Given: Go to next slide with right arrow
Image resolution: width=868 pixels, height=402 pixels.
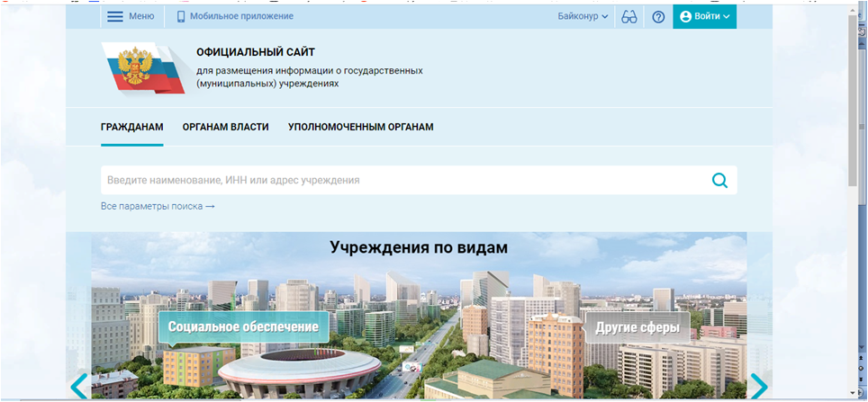Looking at the screenshot, I should click(x=758, y=386).
